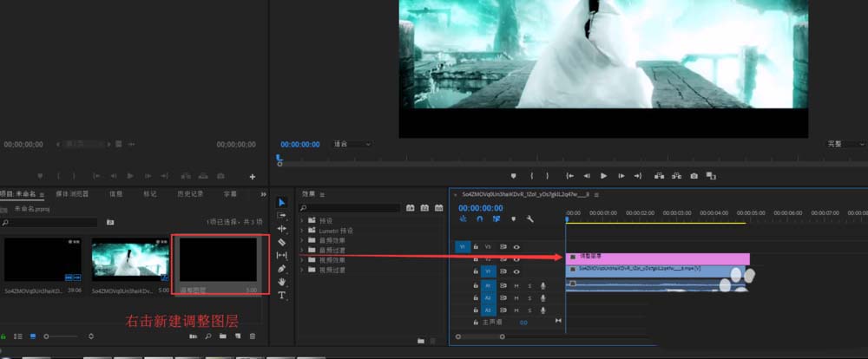Open Comparison View in Program monitor
This screenshot has width=868, height=359.
click(x=712, y=176)
